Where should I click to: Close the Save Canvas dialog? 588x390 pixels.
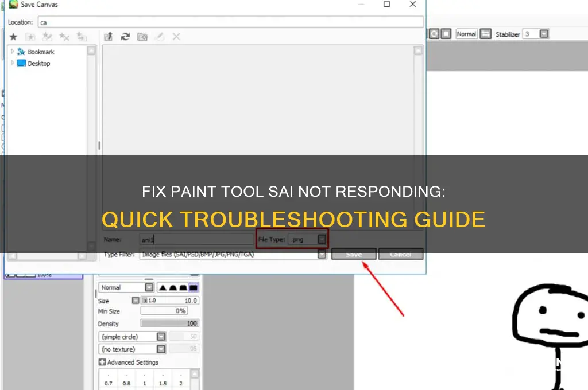point(412,4)
